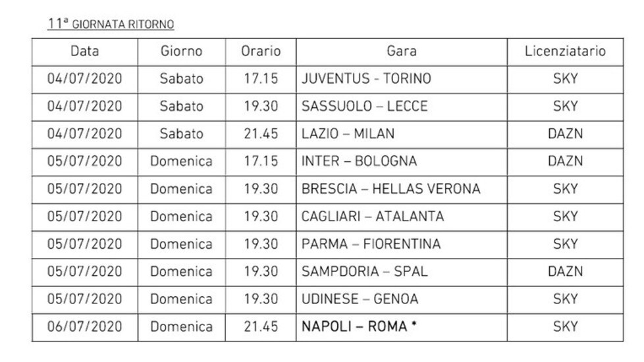Click the 21.45 time in Napoli – Roma row
The width and height of the screenshot is (644, 362).
point(260,326)
